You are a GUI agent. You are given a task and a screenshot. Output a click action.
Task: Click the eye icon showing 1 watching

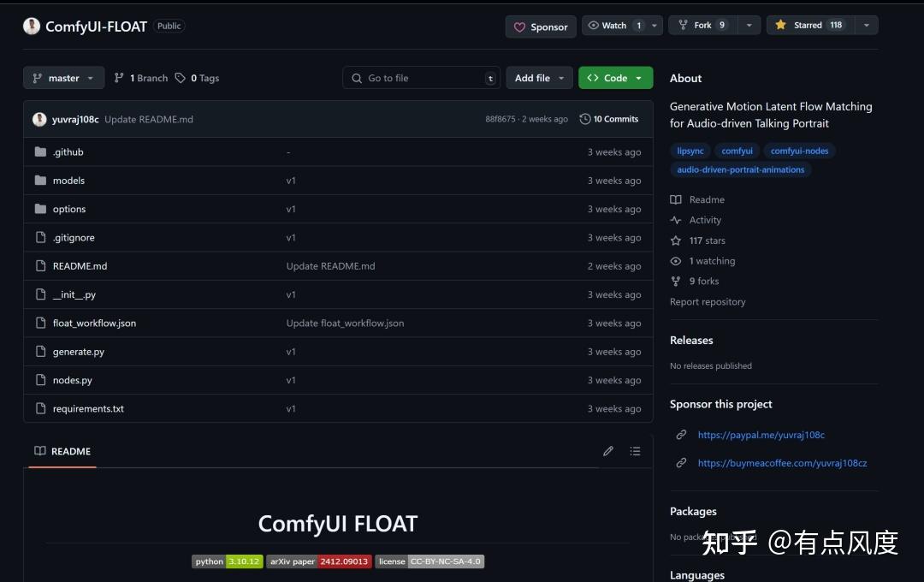(676, 261)
